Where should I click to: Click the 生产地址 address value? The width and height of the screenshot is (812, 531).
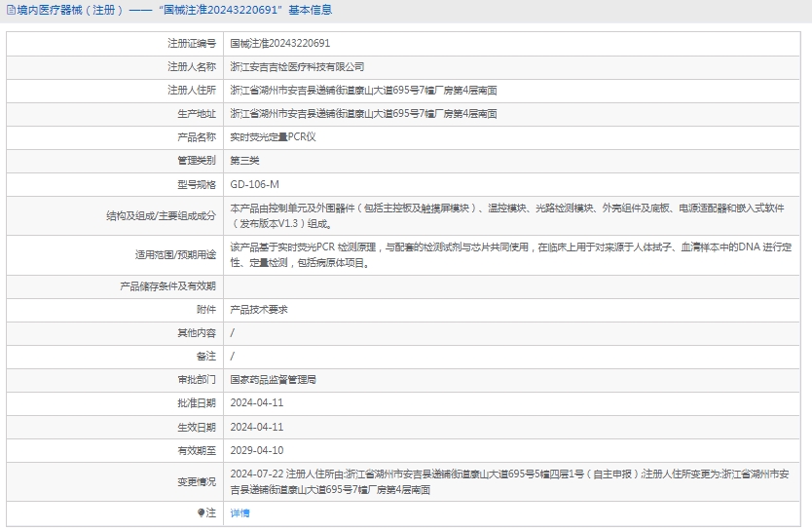tap(363, 114)
